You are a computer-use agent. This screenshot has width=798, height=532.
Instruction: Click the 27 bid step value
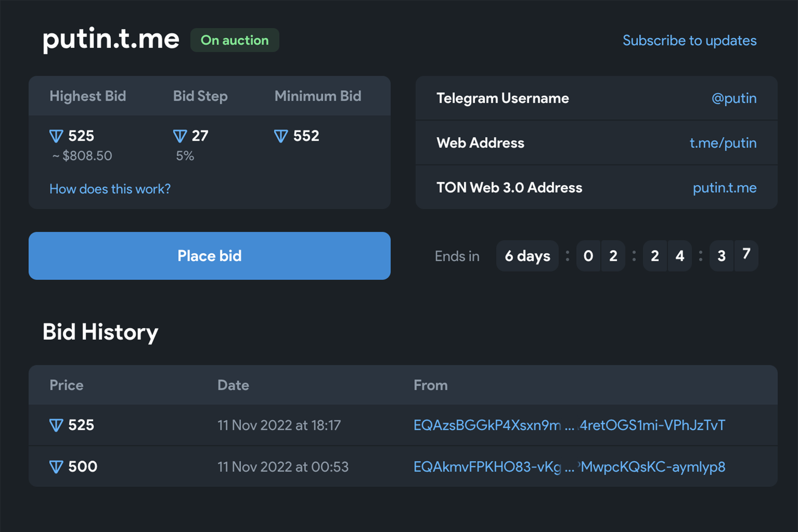[200, 136]
